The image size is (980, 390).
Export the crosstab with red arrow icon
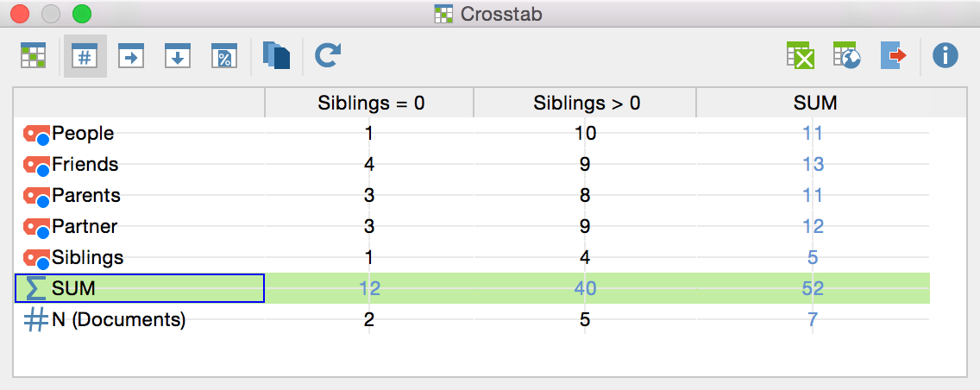pos(894,55)
